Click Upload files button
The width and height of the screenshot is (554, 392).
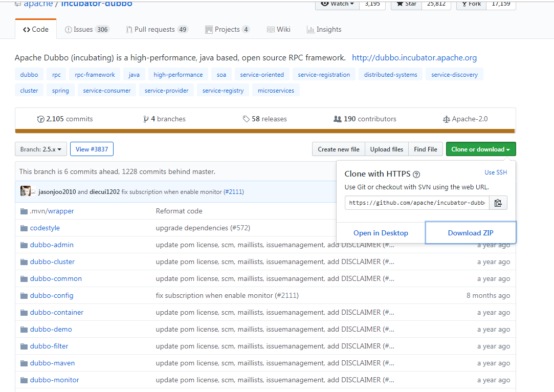coord(387,149)
